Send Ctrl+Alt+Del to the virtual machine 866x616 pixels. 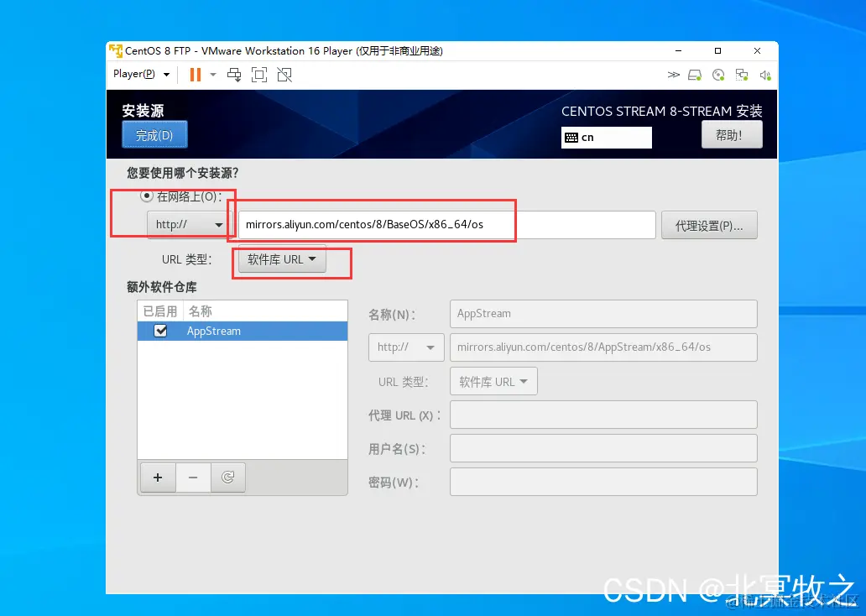point(234,75)
